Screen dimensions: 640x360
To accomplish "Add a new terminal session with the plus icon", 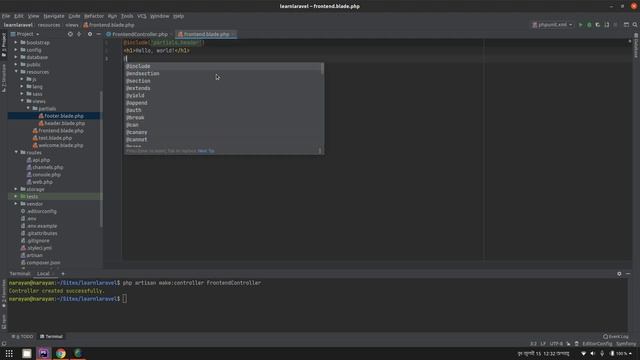I will click(x=63, y=274).
